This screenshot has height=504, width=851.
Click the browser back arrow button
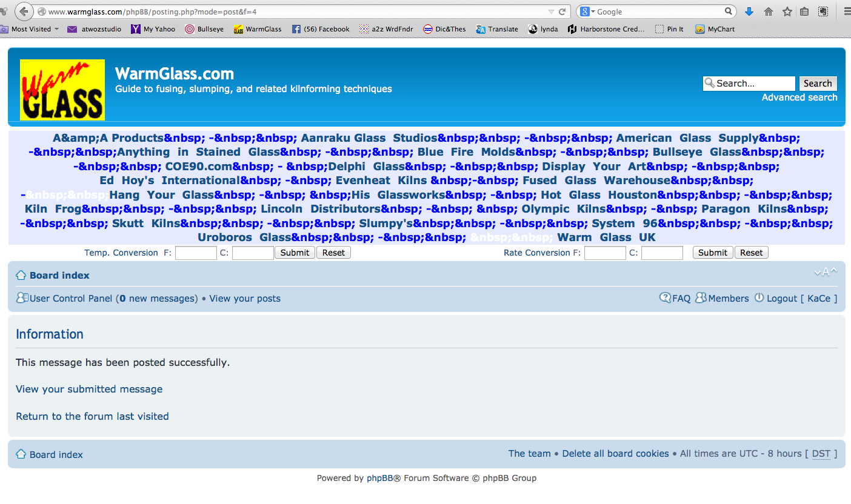pyautogui.click(x=24, y=12)
